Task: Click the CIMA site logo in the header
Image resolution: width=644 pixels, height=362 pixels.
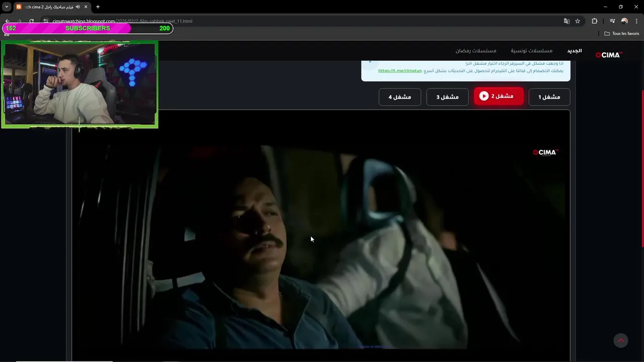Action: pyautogui.click(x=609, y=55)
